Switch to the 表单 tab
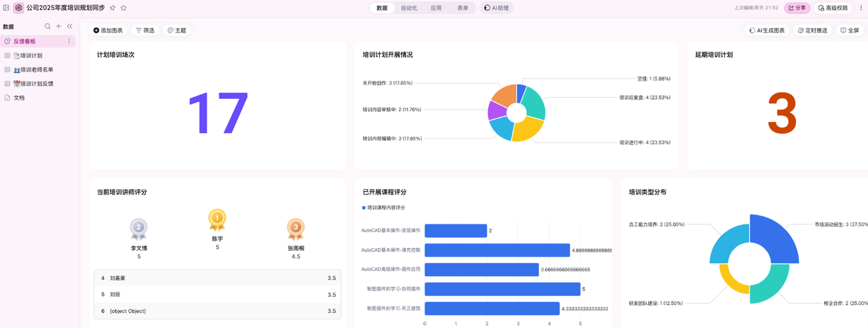Image resolution: width=868 pixels, height=328 pixels. click(x=462, y=8)
